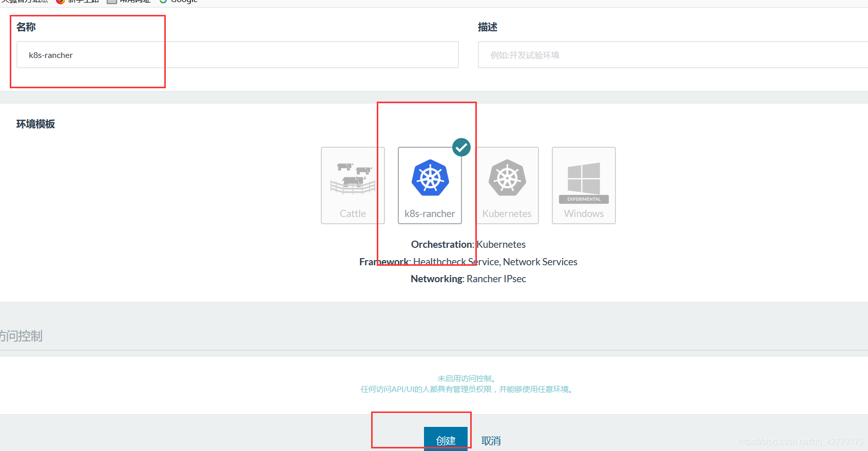Click the Windows logo icon

584,178
